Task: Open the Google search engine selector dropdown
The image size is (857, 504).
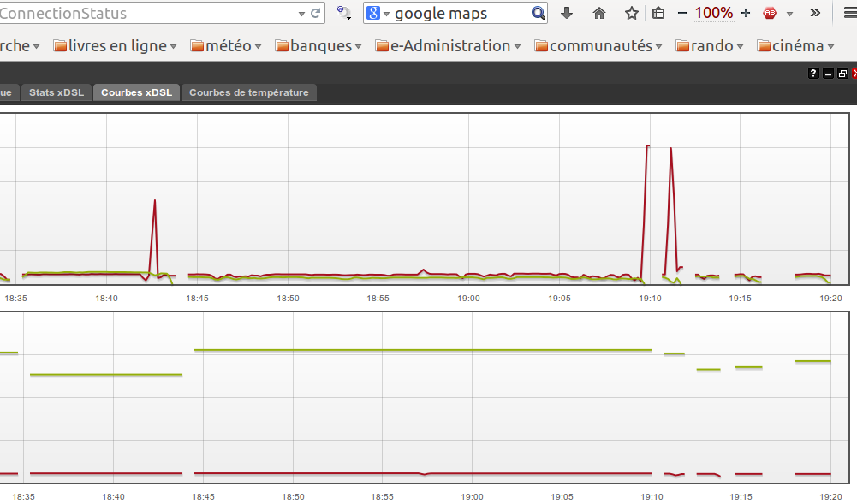Action: (378, 13)
